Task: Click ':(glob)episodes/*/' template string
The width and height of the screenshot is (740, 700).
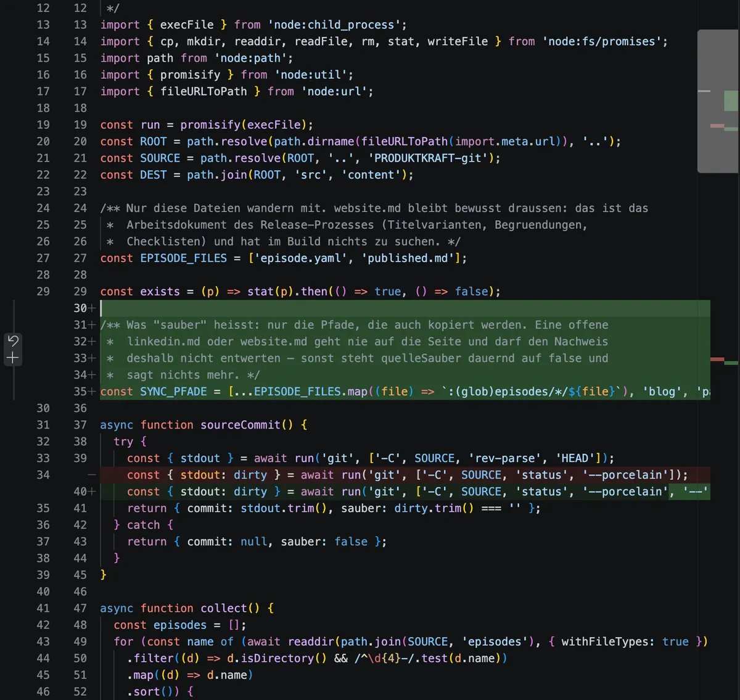Action: point(505,391)
